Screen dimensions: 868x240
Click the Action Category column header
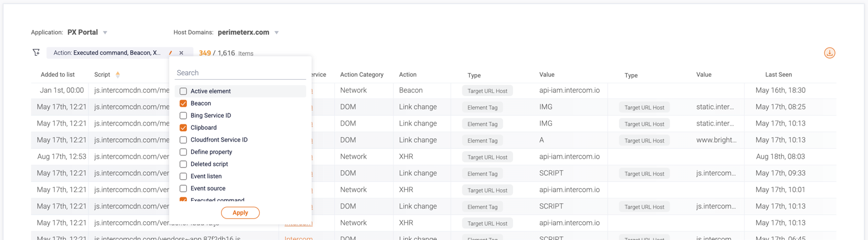point(361,75)
